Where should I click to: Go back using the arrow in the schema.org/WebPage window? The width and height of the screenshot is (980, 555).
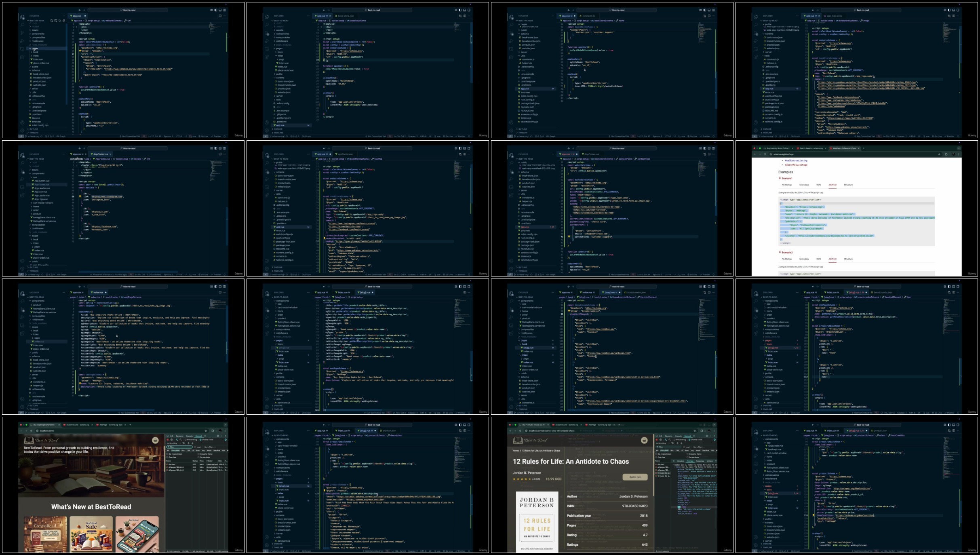tap(754, 154)
